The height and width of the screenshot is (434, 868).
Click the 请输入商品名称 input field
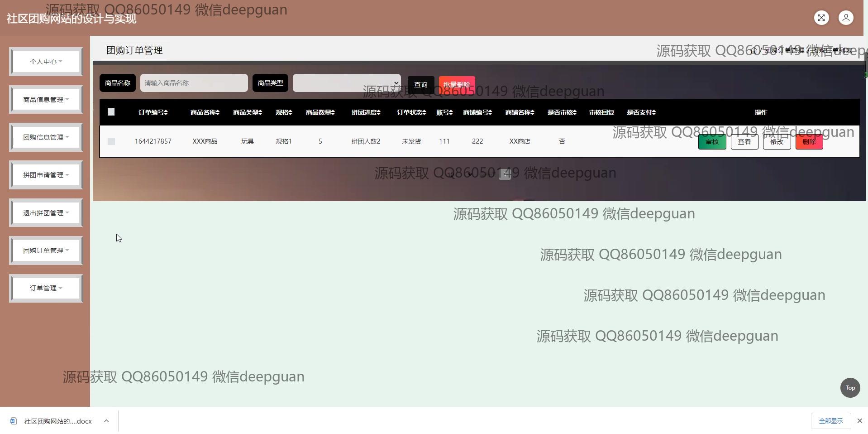[194, 83]
